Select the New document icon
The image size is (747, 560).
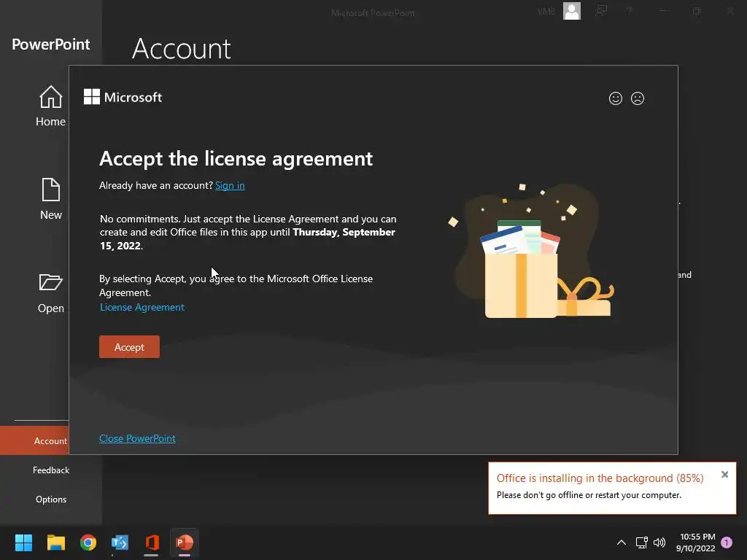tap(50, 190)
